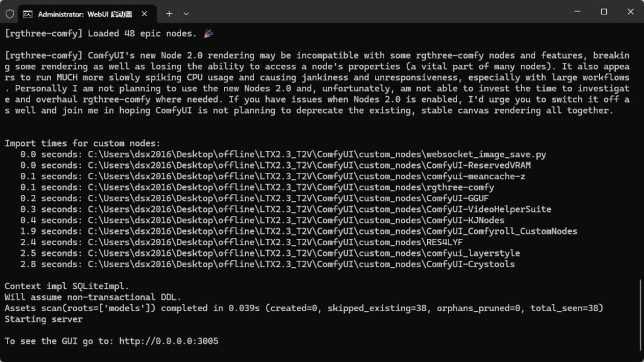Click the Starting server text line
The width and height of the screenshot is (644, 362).
point(43,319)
